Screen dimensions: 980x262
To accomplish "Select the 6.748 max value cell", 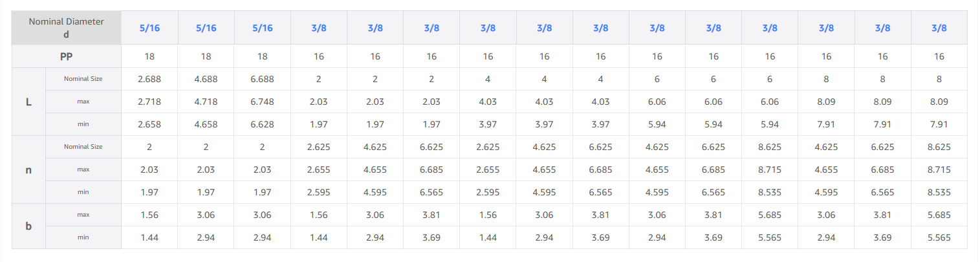I will pyautogui.click(x=262, y=102).
